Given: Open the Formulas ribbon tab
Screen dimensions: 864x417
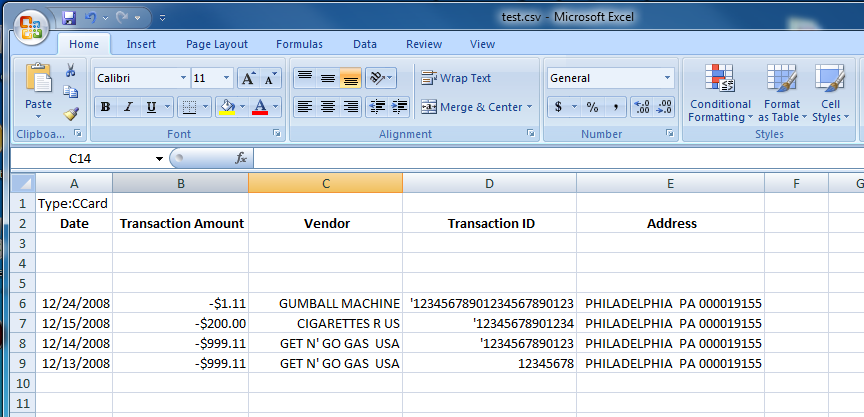Looking at the screenshot, I should click(299, 44).
